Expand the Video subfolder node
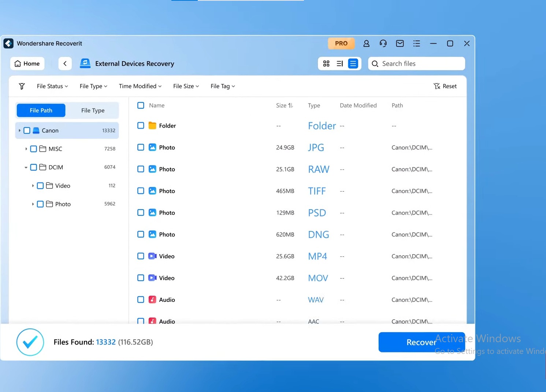Image resolution: width=546 pixels, height=392 pixels. [x=33, y=186]
